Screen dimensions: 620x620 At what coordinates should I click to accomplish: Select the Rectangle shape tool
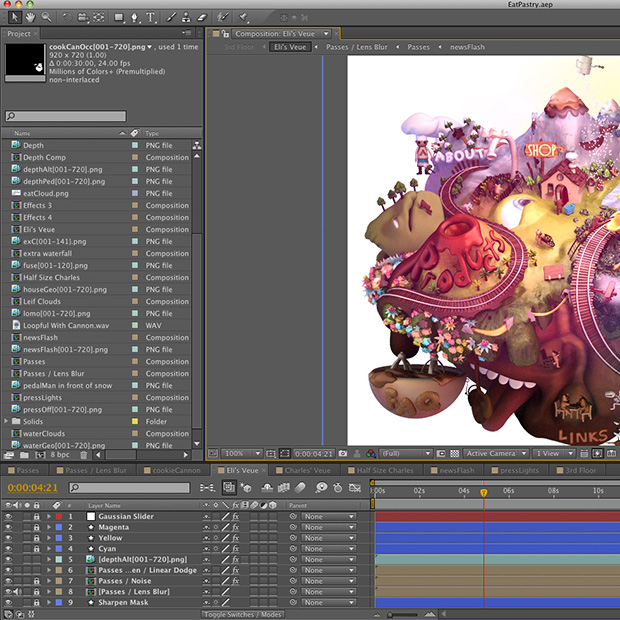tap(119, 17)
